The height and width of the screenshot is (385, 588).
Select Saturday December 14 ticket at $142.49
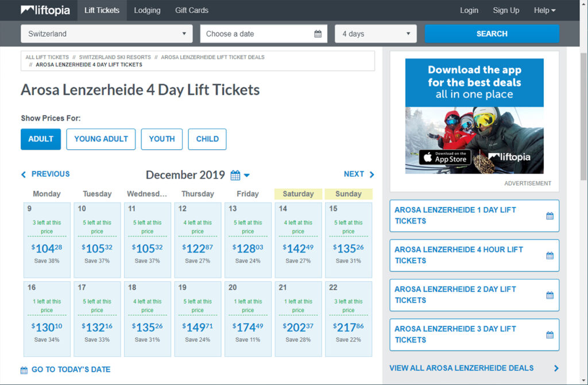(x=298, y=240)
